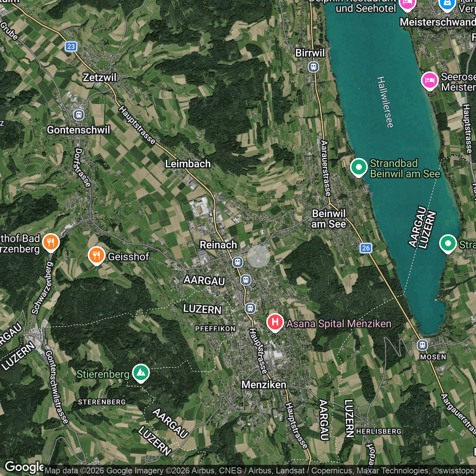Click the Hallwilersee lake label

[385, 102]
